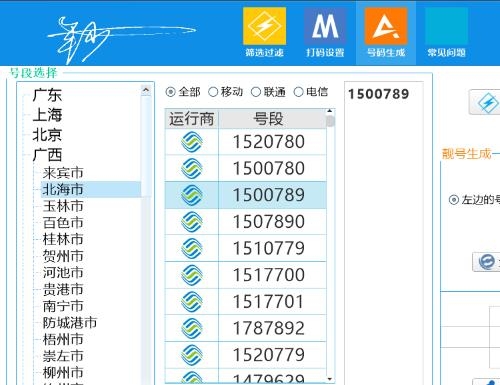Select the 电信 carrier radio button

point(298,92)
